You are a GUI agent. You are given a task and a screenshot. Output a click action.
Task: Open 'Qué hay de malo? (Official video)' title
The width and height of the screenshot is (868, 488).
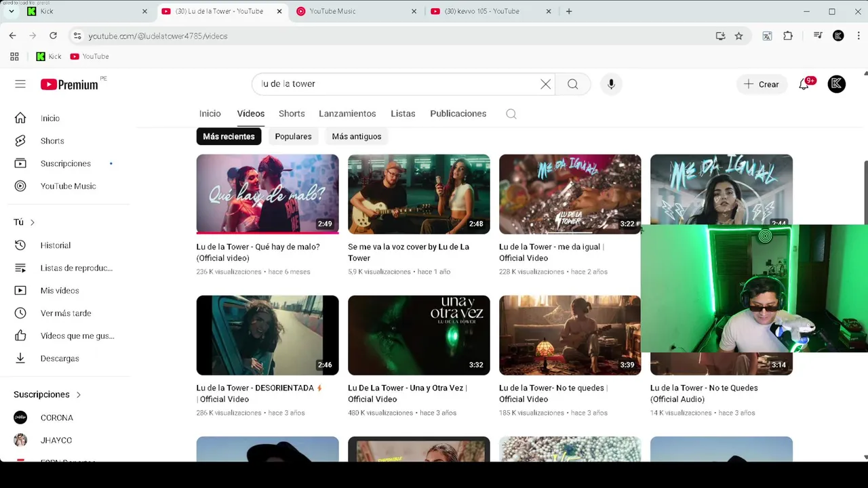(x=258, y=252)
